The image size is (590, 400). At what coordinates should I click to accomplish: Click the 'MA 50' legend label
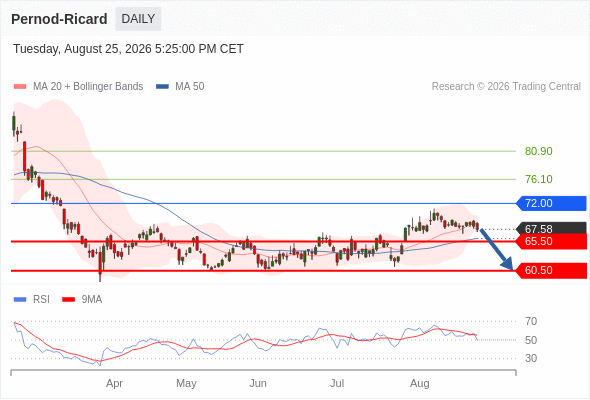tap(190, 87)
